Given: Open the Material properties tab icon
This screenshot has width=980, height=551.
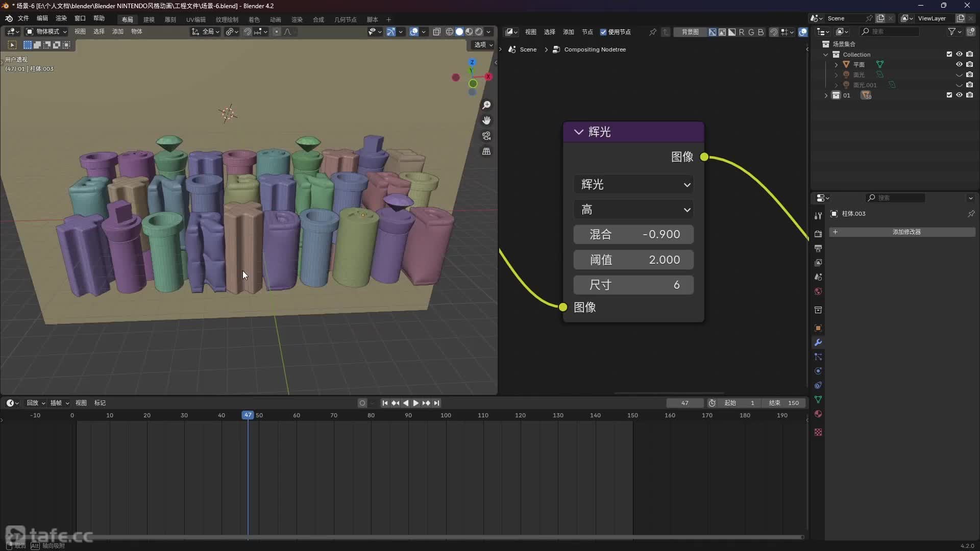Looking at the screenshot, I should (x=818, y=414).
